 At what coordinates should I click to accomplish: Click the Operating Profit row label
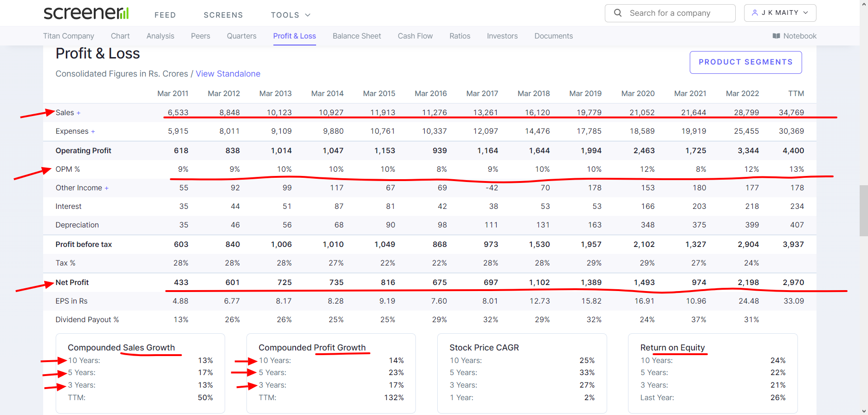pos(84,150)
